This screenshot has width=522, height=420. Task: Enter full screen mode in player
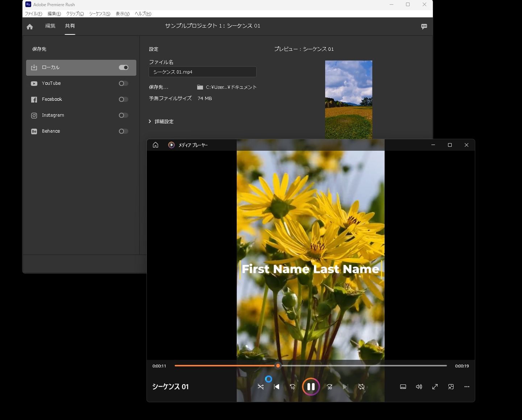(435, 387)
